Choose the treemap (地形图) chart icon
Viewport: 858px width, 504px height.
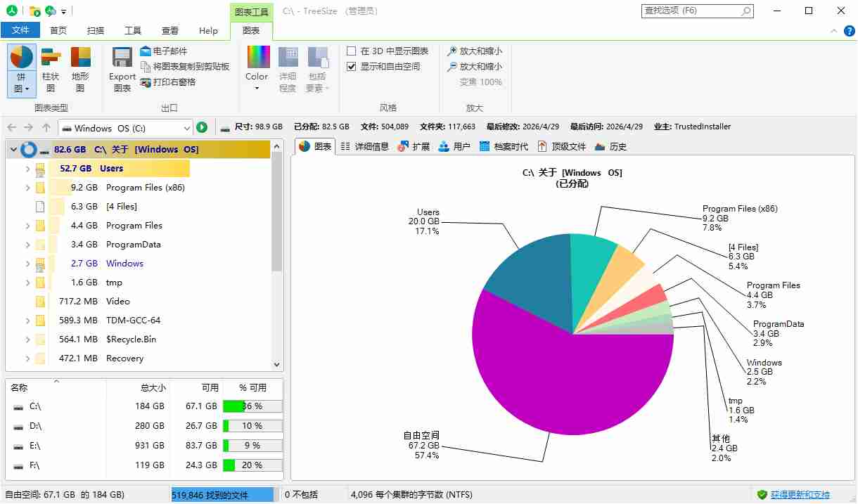click(80, 58)
